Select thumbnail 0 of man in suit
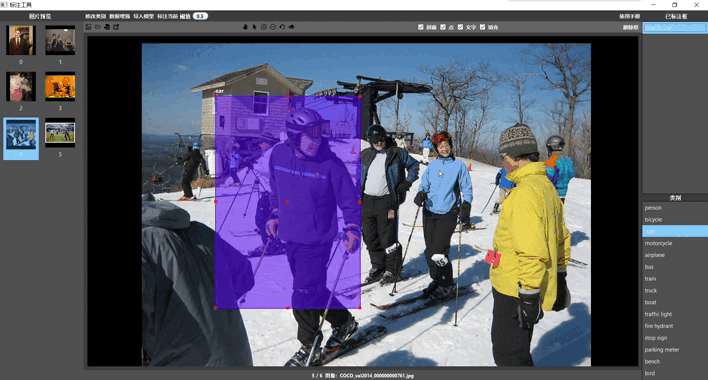This screenshot has width=708, height=380. point(21,40)
